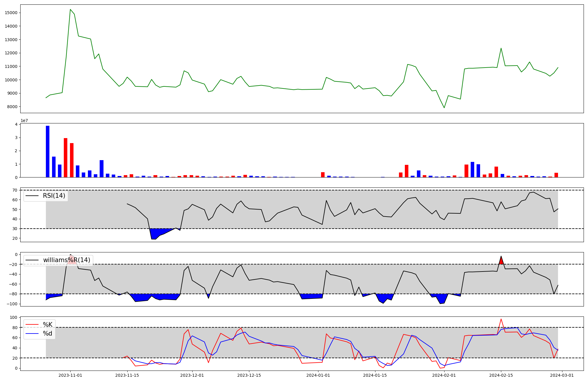
Task: Click the 2023-11-01 date tick label
Action: 70,375
